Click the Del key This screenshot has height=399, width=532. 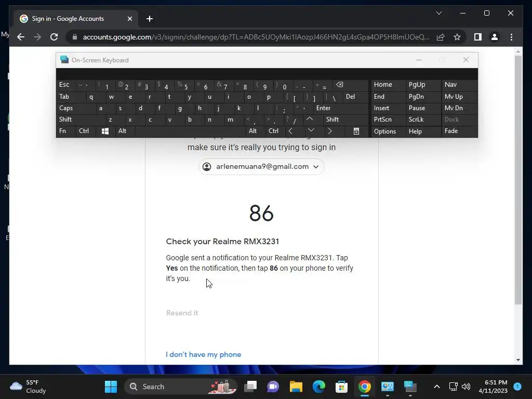tap(355, 97)
